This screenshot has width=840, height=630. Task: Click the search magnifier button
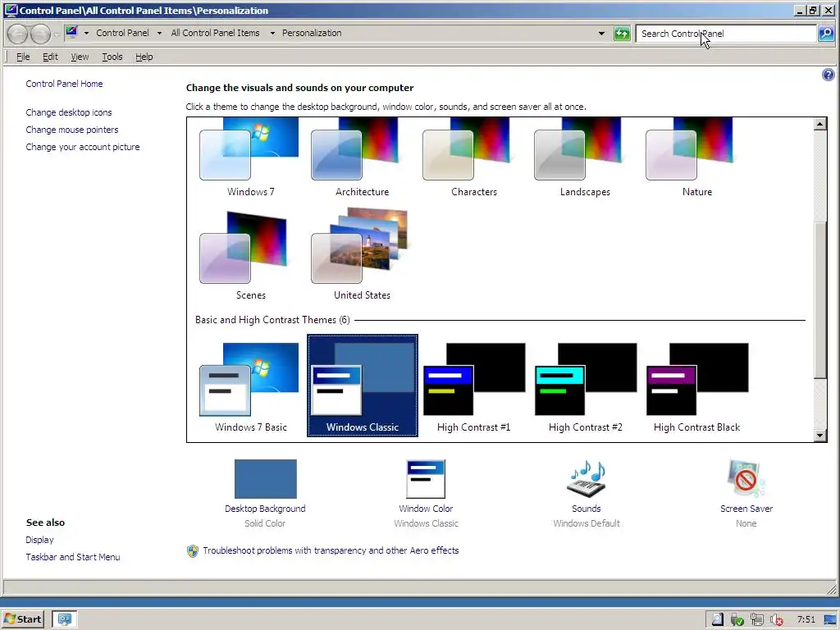tap(825, 33)
